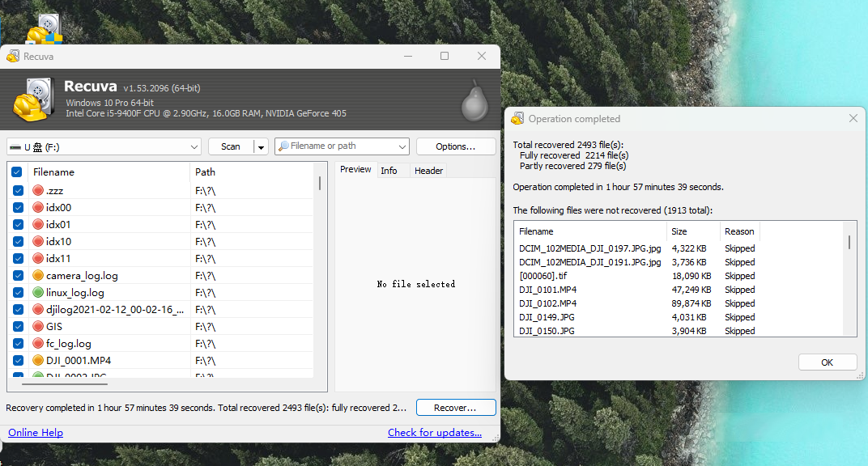868x466 pixels.
Task: Click the file list vertical scrollbar
Action: click(x=320, y=184)
